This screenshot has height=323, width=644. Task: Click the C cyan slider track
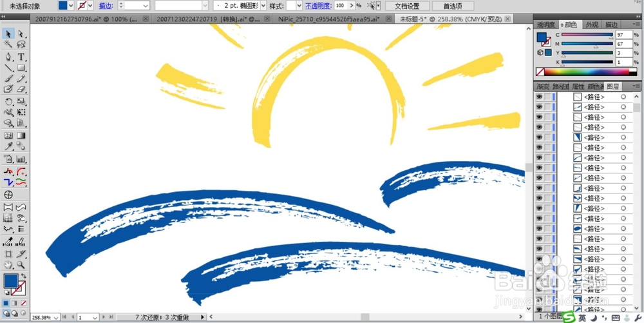click(587, 35)
